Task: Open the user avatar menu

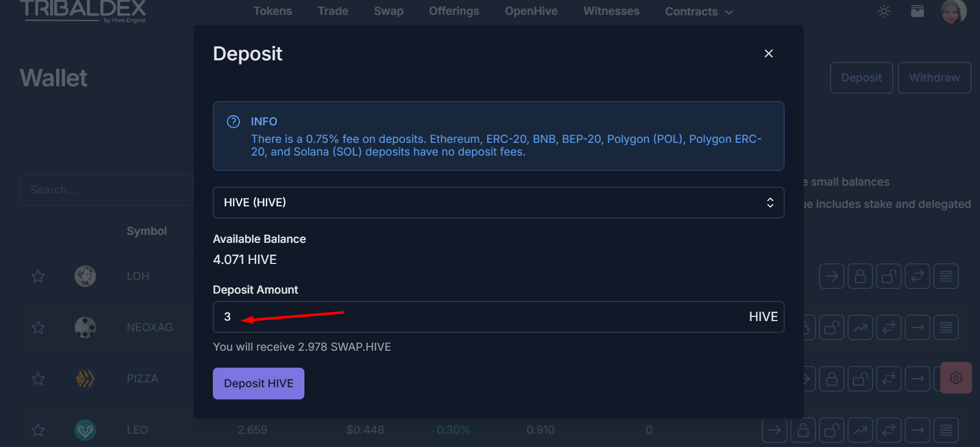Action: point(954,11)
